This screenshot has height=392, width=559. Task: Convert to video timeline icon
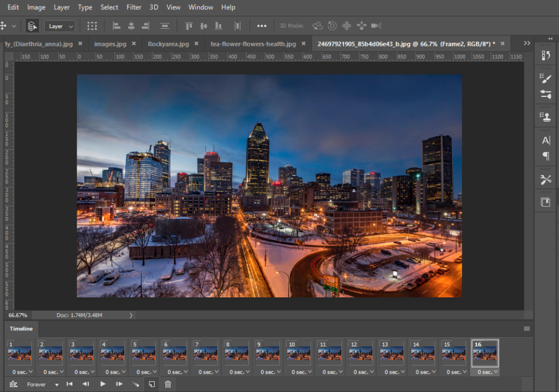[14, 384]
